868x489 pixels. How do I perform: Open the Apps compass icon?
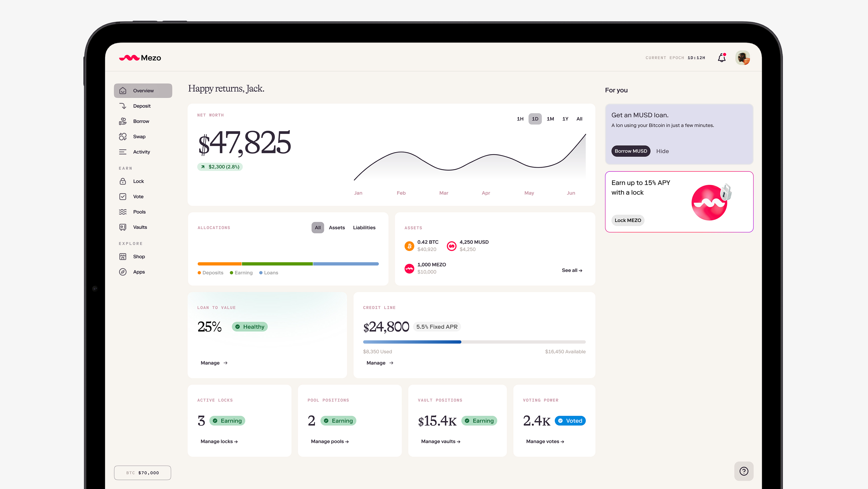pos(123,272)
